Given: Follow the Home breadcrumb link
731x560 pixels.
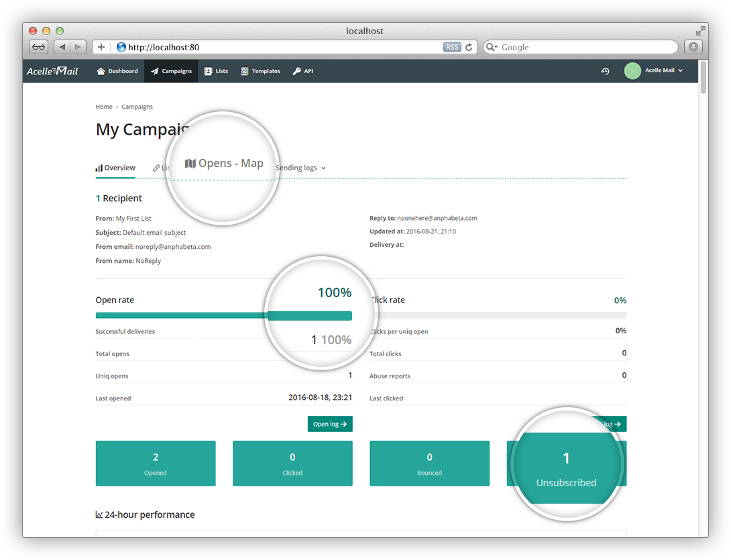Looking at the screenshot, I should [x=104, y=107].
